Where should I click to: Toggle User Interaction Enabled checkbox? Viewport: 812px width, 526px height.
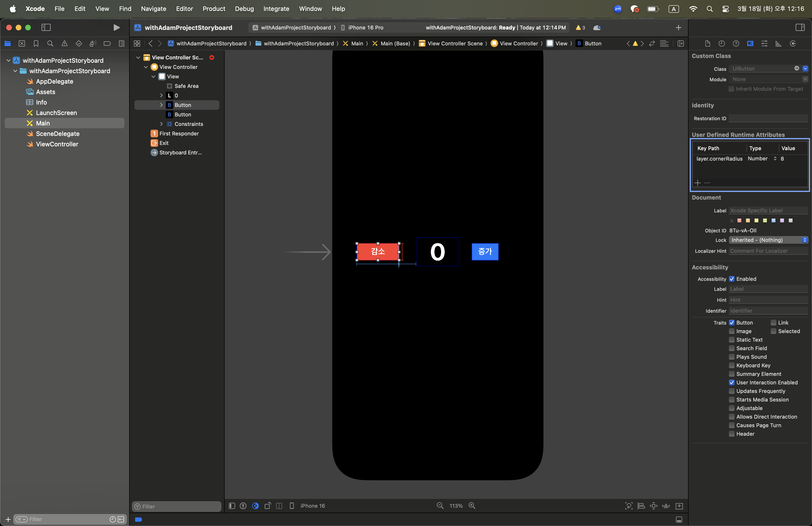(x=732, y=382)
